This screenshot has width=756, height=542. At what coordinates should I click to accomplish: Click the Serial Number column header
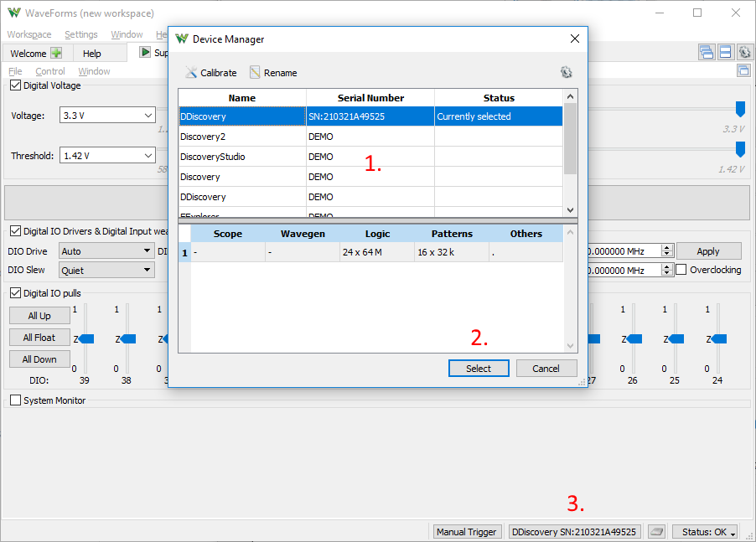point(370,98)
